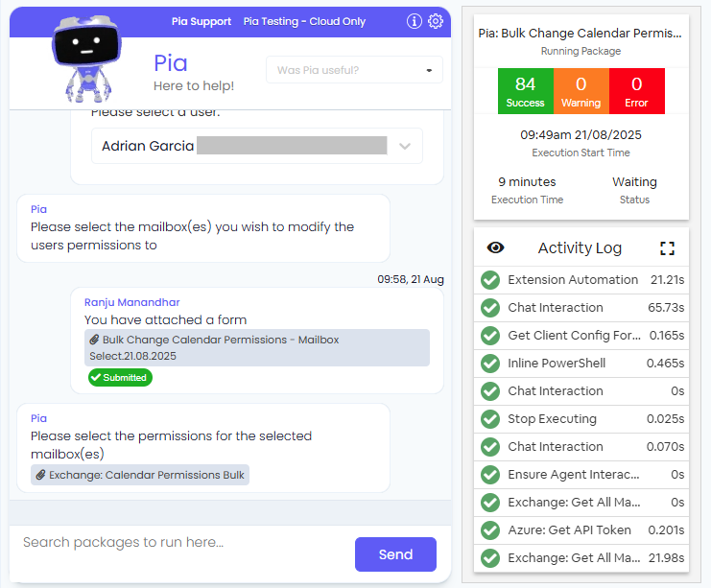Select Pia Testing - Cloud Only tab

304,21
